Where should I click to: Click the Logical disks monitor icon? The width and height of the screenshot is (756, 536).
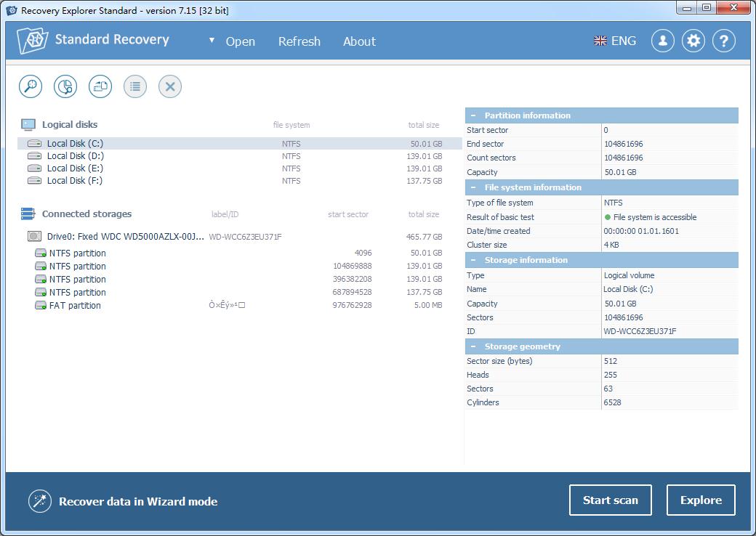(28, 125)
